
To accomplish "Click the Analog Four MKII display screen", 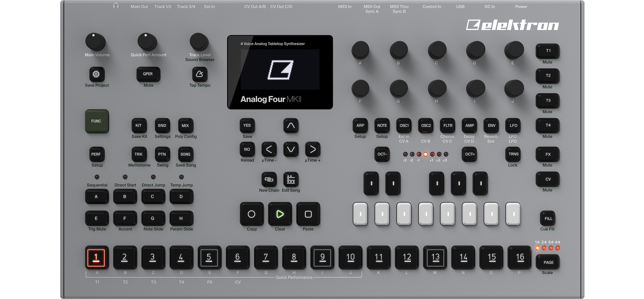I will tap(280, 72).
